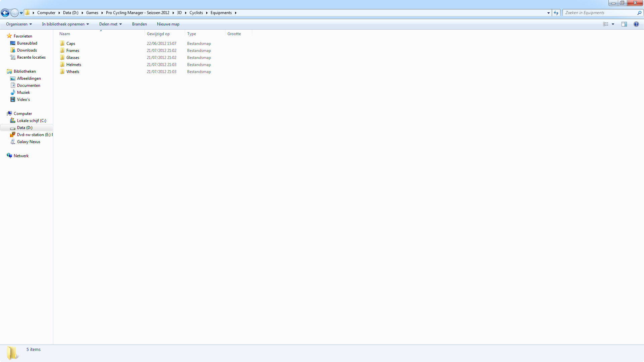644x362 pixels.
Task: Toggle the preview pane icon
Action: pyautogui.click(x=624, y=24)
